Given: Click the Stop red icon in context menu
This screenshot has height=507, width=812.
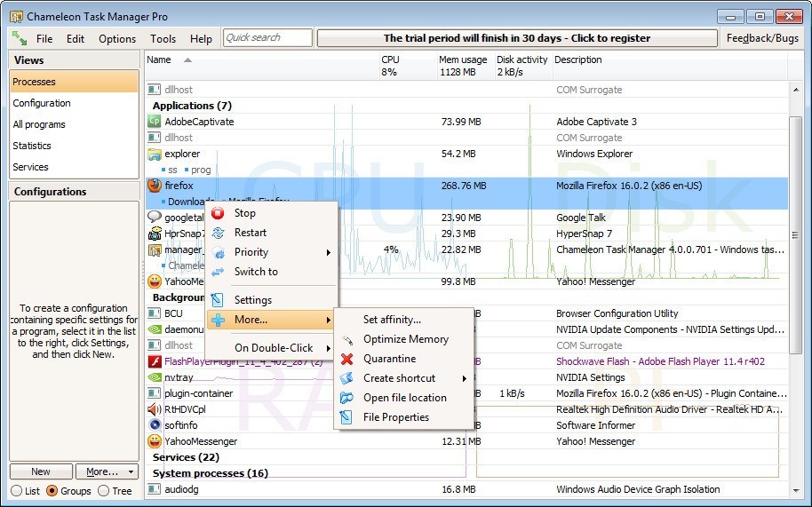Looking at the screenshot, I should 218,213.
